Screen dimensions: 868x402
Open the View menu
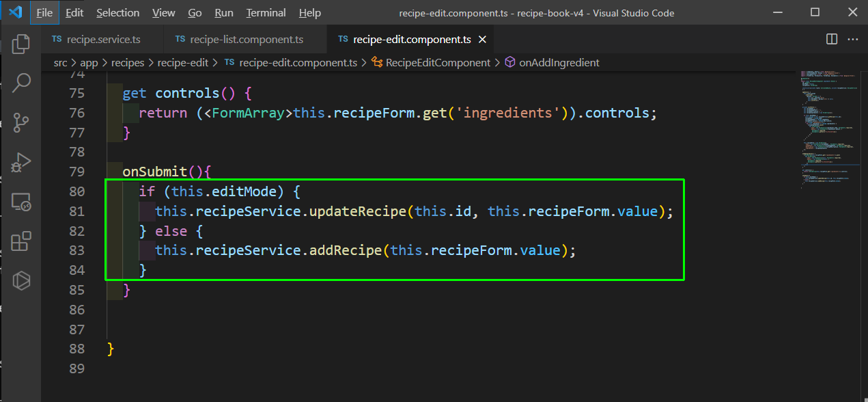tap(164, 12)
